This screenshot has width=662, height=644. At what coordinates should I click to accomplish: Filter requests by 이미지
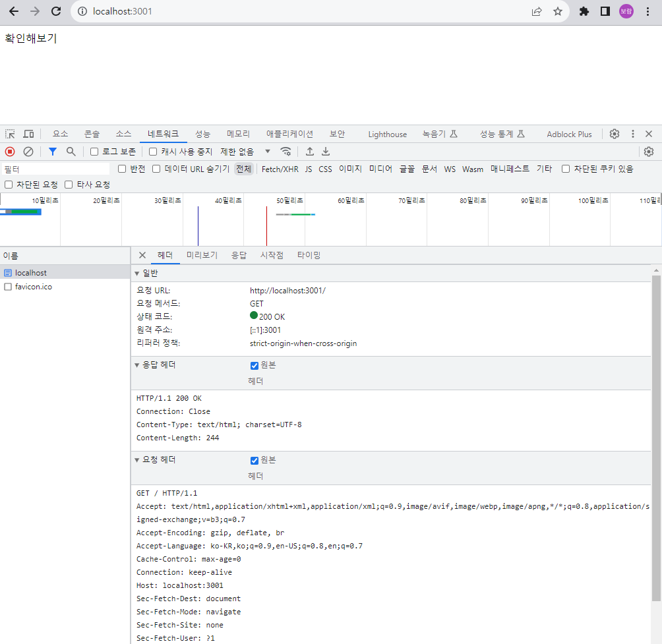(x=350, y=169)
